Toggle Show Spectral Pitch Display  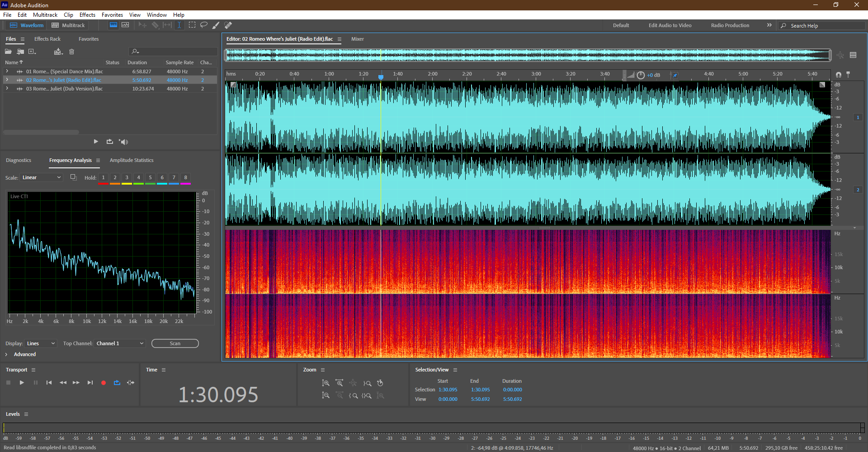[125, 25]
